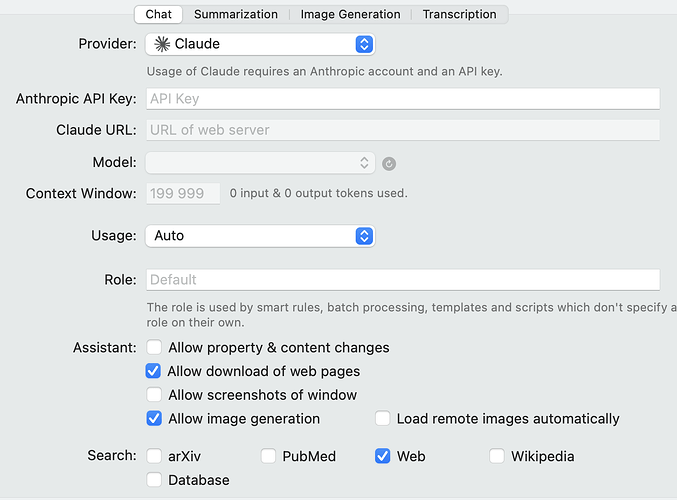Tick the PubMed search checkbox
This screenshot has width=677, height=500.
(x=268, y=456)
